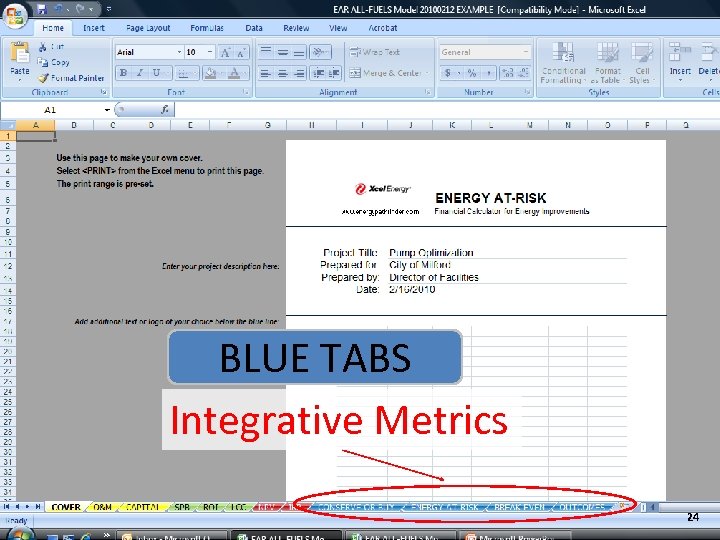This screenshot has height=540, width=720.
Task: Activate the Format Painter
Action: coord(71,78)
